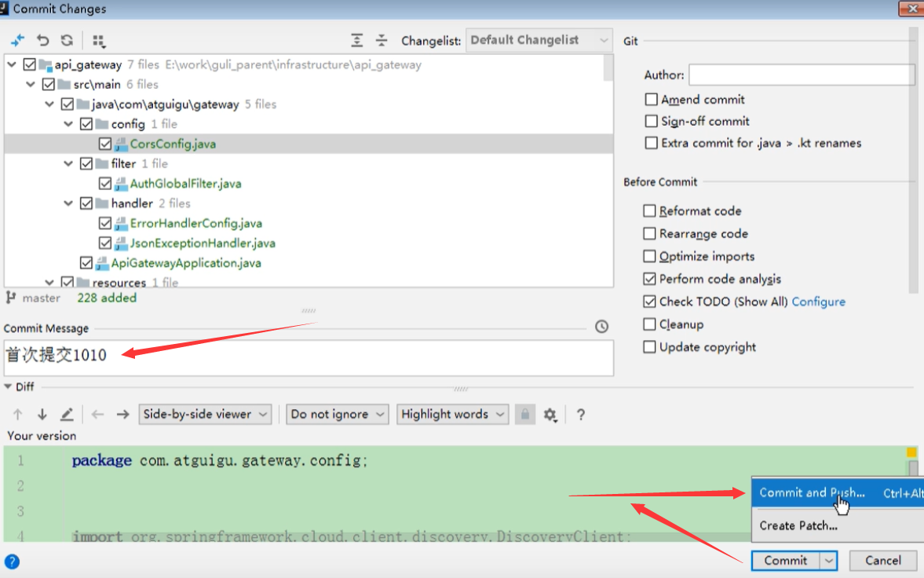Check the Amend commit option
This screenshot has height=578, width=924.
coord(650,99)
